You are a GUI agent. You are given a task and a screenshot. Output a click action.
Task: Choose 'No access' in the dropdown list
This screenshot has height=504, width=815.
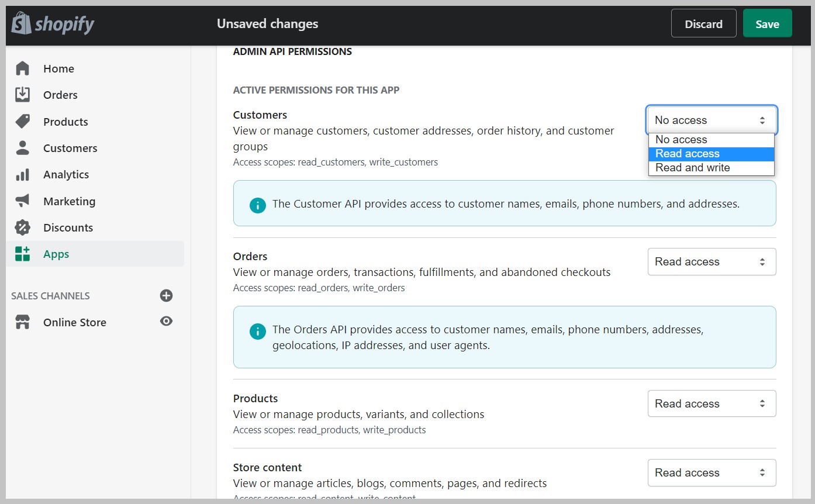[x=711, y=140]
